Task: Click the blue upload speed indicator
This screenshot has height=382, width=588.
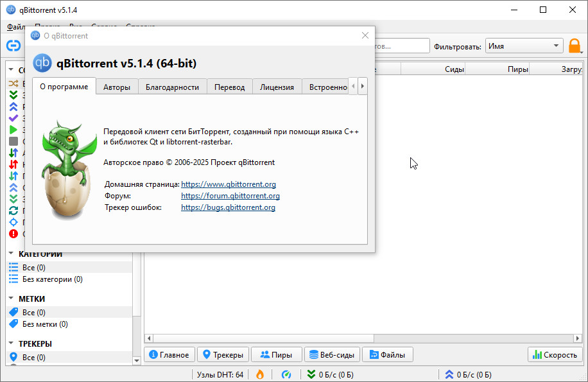Action: pyautogui.click(x=468, y=374)
